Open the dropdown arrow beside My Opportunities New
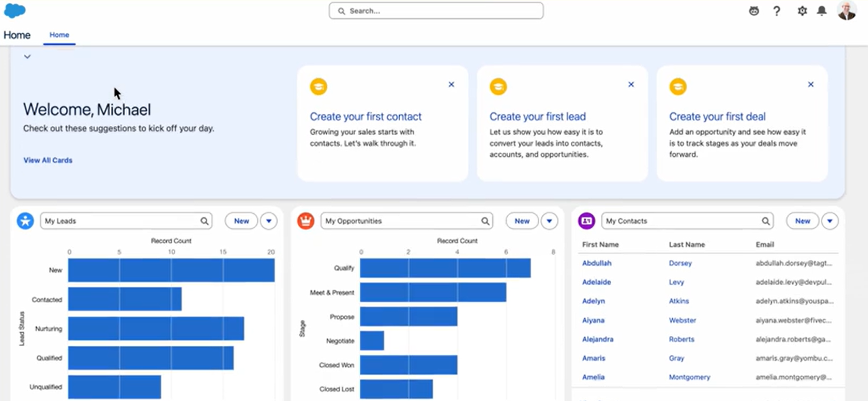Viewport: 868px width, 401px height. coord(549,221)
